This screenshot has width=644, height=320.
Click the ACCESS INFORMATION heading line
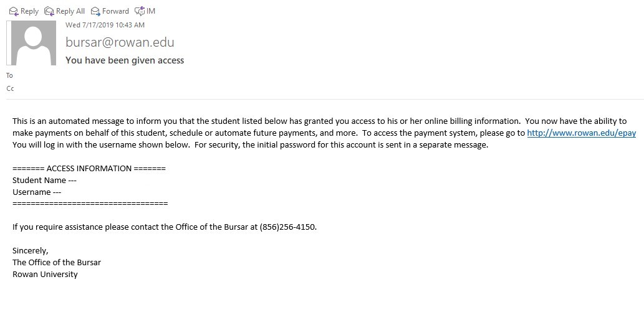pyautogui.click(x=89, y=168)
